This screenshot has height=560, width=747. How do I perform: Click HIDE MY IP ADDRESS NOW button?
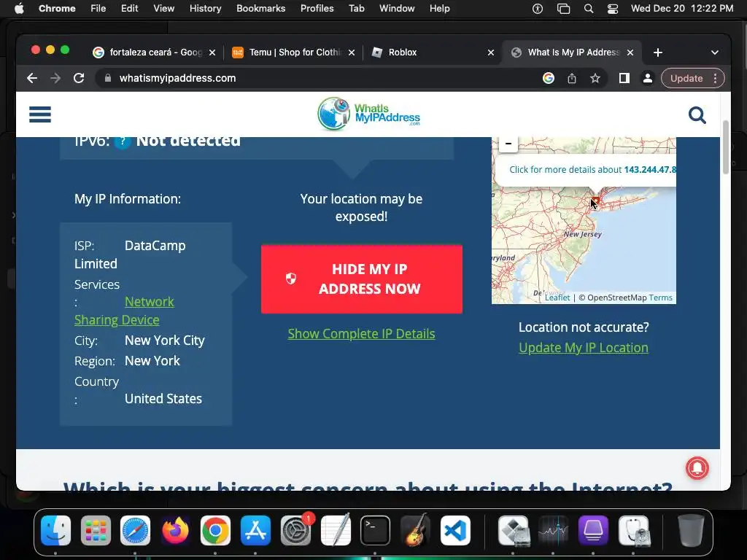point(362,279)
